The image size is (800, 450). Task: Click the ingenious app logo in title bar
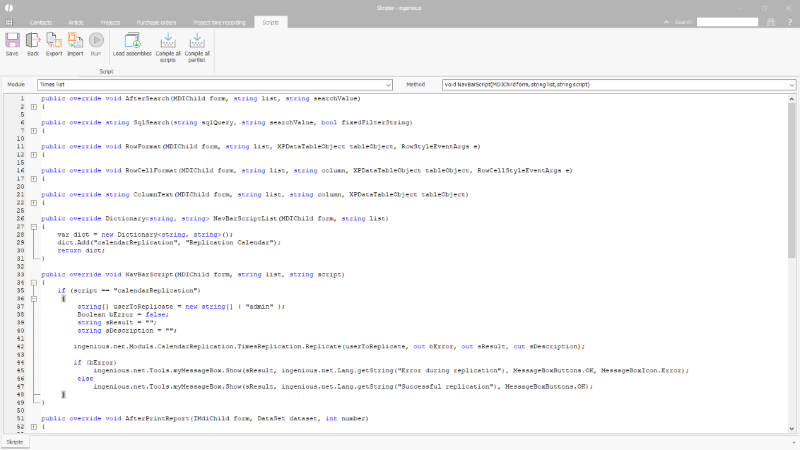tap(9, 8)
